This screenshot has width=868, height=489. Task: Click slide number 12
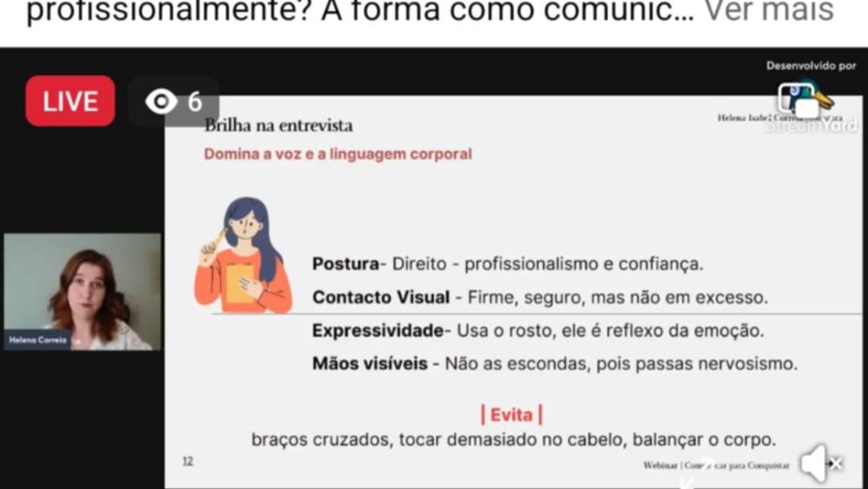pos(187,461)
